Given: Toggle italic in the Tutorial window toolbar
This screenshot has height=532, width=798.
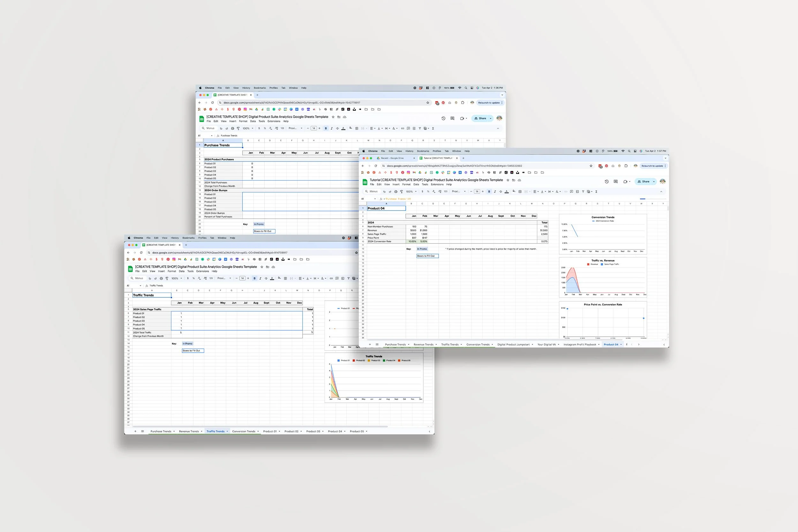Looking at the screenshot, I should (x=495, y=191).
